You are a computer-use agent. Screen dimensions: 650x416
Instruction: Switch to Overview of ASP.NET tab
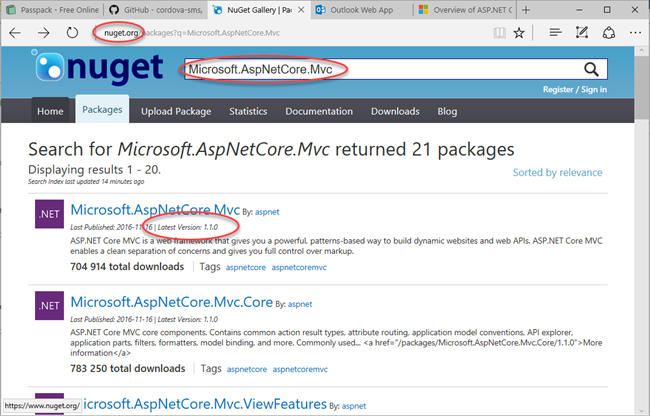pyautogui.click(x=465, y=10)
